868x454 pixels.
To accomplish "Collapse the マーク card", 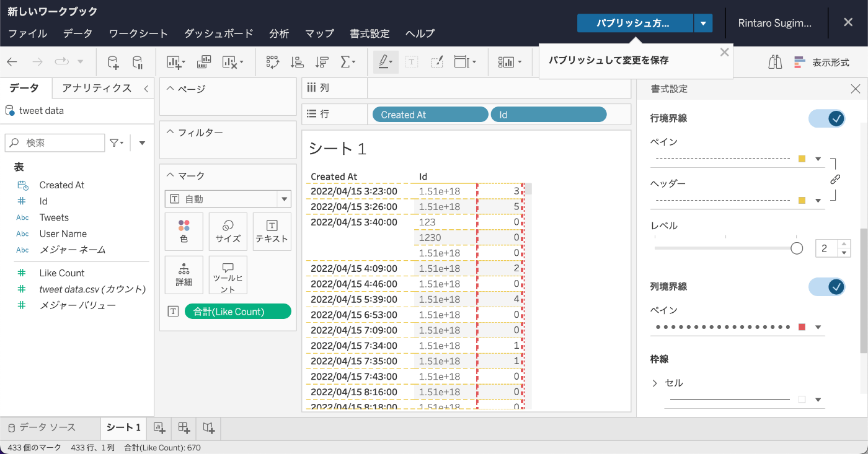I will click(170, 176).
